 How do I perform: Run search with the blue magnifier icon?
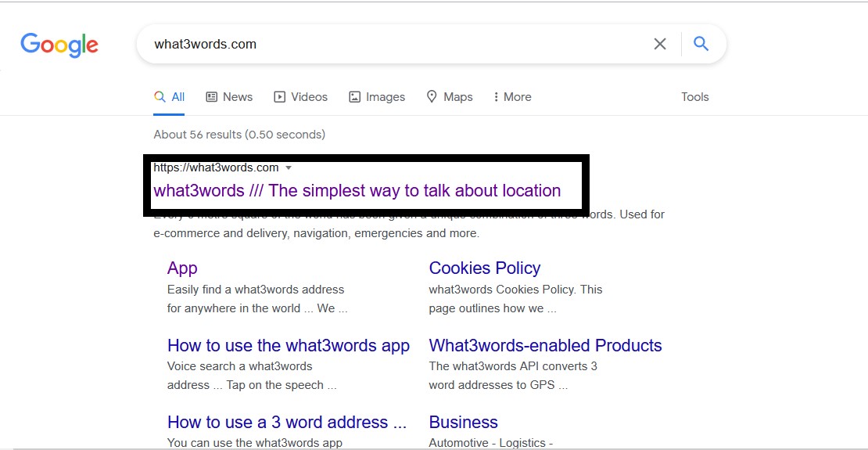pos(701,43)
